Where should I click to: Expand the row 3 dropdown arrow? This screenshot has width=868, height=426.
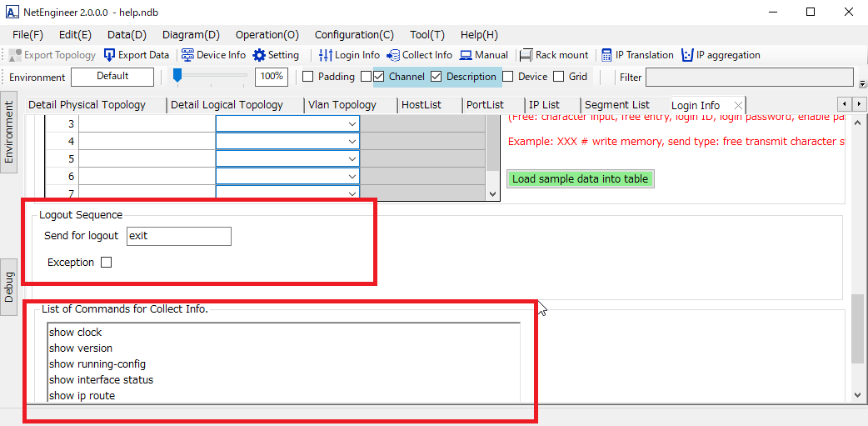pyautogui.click(x=352, y=124)
